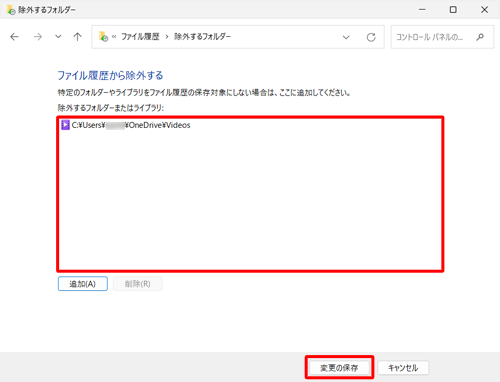Navigate to ファイル履歴 breadcrumb
500x382 pixels.
tap(140, 37)
